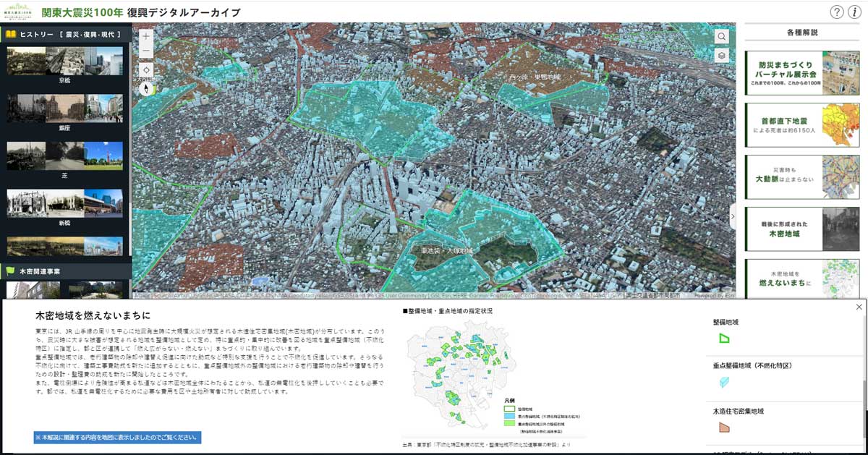Open the map search tool

click(x=721, y=36)
